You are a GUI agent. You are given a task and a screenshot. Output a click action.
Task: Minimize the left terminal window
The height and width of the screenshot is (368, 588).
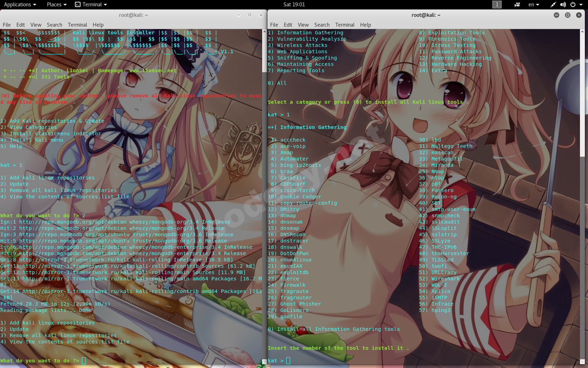238,15
